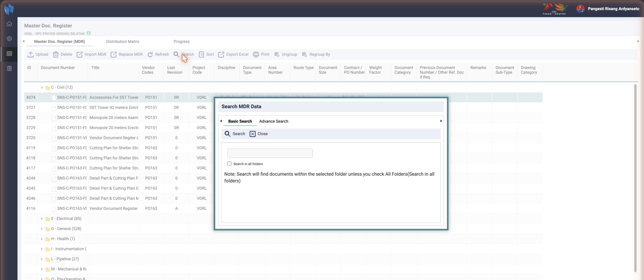Select row 3727 SST Tower 42 meters

point(283,107)
